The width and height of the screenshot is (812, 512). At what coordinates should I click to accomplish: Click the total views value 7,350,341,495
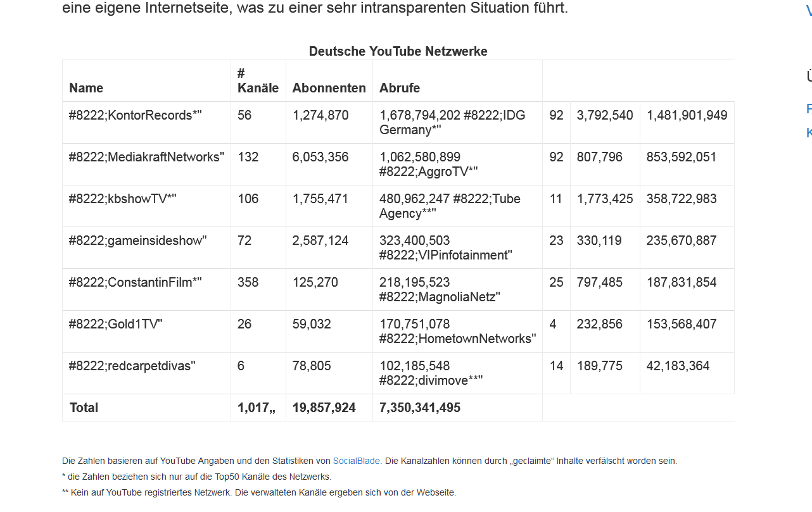(419, 408)
